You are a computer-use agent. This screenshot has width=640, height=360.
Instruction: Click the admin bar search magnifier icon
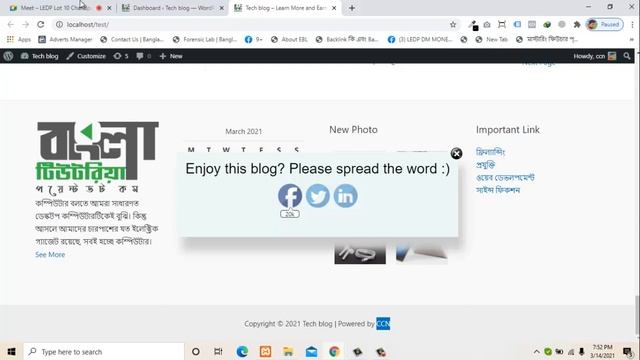coord(627,56)
